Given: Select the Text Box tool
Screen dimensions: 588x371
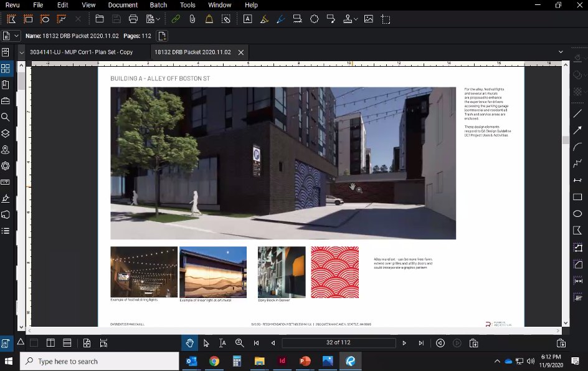Looking at the screenshot, I should point(247,19).
